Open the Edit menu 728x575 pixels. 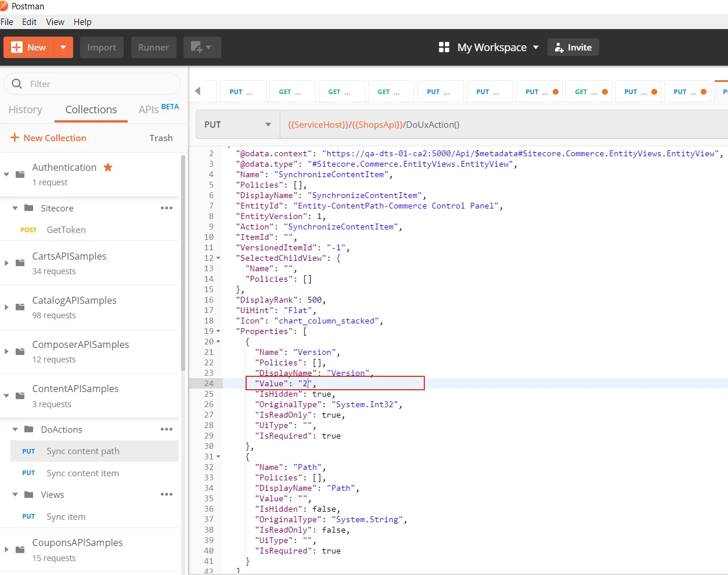29,22
